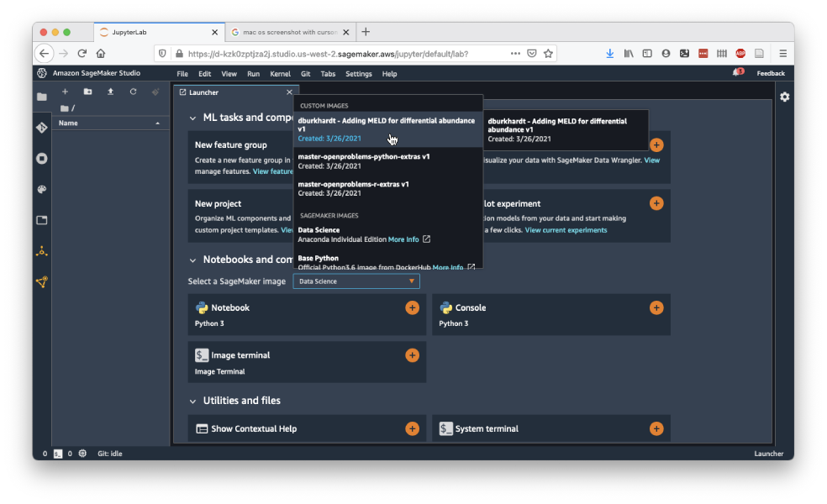The width and height of the screenshot is (827, 504).
Task: Click Firefox downloads arrow icon
Action: pyautogui.click(x=609, y=53)
